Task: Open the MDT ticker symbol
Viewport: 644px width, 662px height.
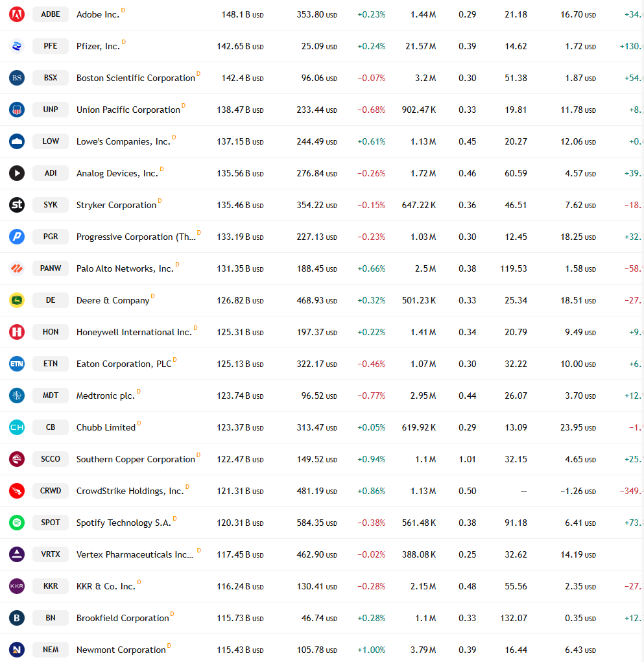Action: point(51,396)
